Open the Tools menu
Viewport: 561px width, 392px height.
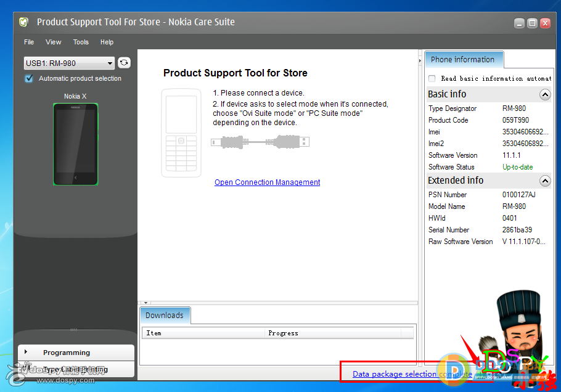pyautogui.click(x=81, y=42)
